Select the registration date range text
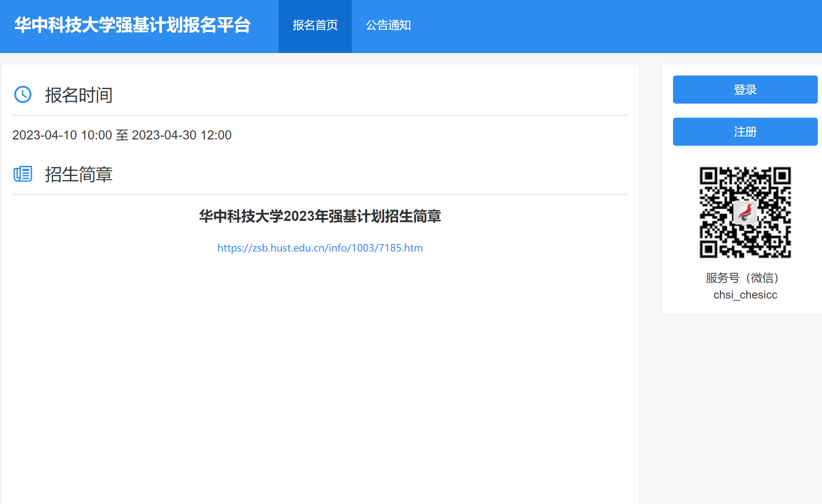Image resolution: width=822 pixels, height=504 pixels. (122, 135)
